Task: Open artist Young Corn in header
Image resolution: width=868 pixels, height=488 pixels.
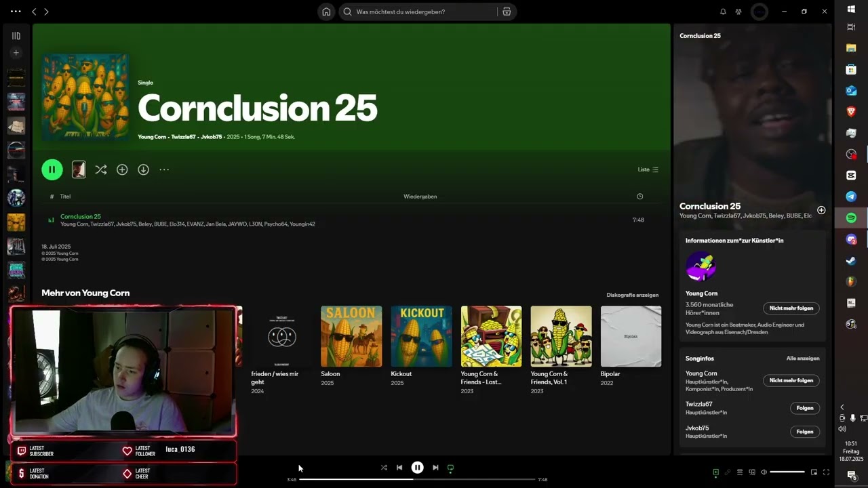Action: click(152, 137)
